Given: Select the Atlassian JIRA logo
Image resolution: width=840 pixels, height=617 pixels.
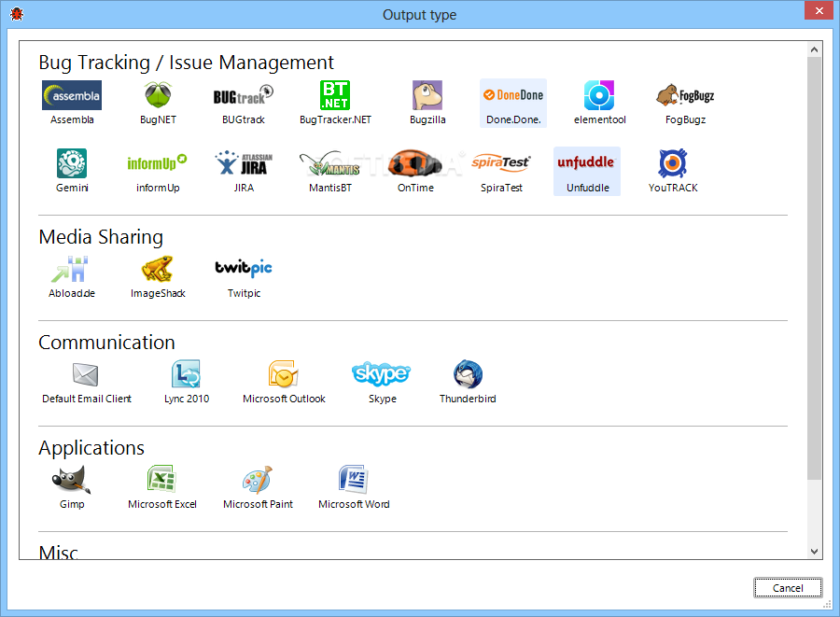Looking at the screenshot, I should pos(244,163).
